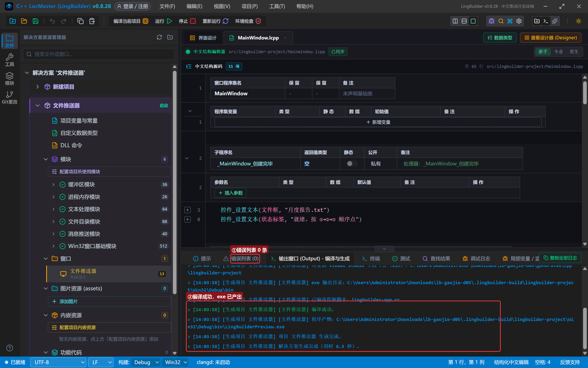The image size is (588, 368).
Task: Click the redo arrow icon
Action: pos(64,21)
